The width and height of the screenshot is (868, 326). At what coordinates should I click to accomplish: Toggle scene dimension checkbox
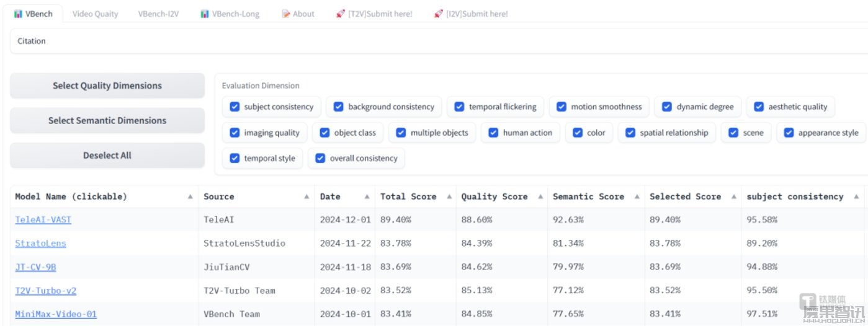click(733, 133)
